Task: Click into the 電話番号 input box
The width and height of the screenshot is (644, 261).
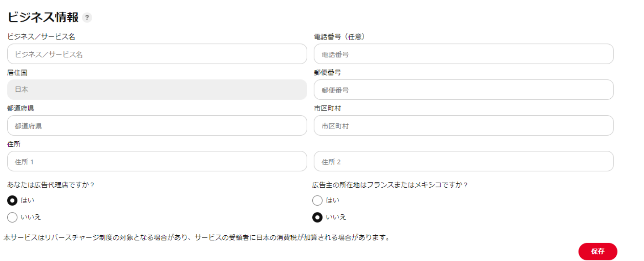Action: [x=464, y=54]
